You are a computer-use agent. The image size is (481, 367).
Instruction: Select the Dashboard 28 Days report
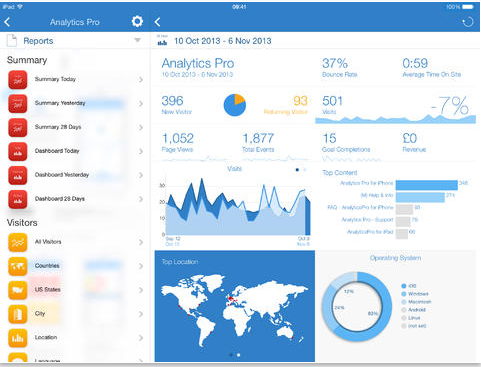pyautogui.click(x=75, y=199)
